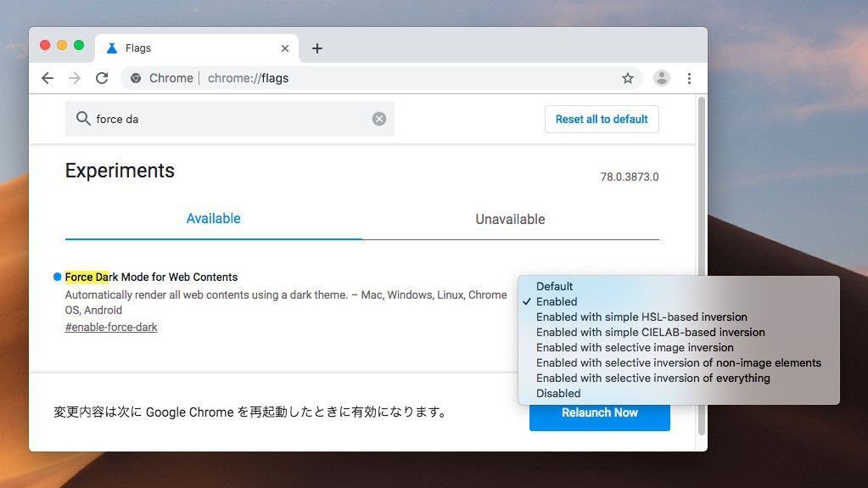This screenshot has width=868, height=488.
Task: Bookmark this page with the star icon
Action: 627,78
